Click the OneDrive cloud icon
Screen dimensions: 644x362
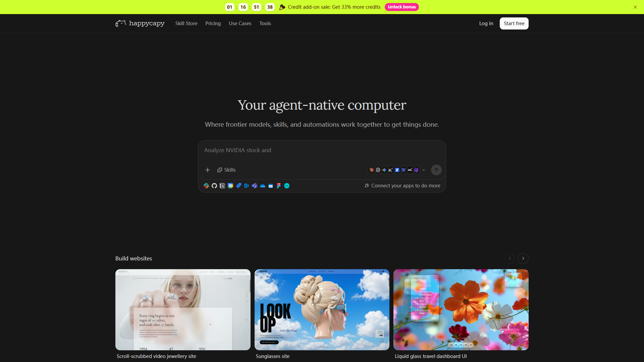point(263,186)
